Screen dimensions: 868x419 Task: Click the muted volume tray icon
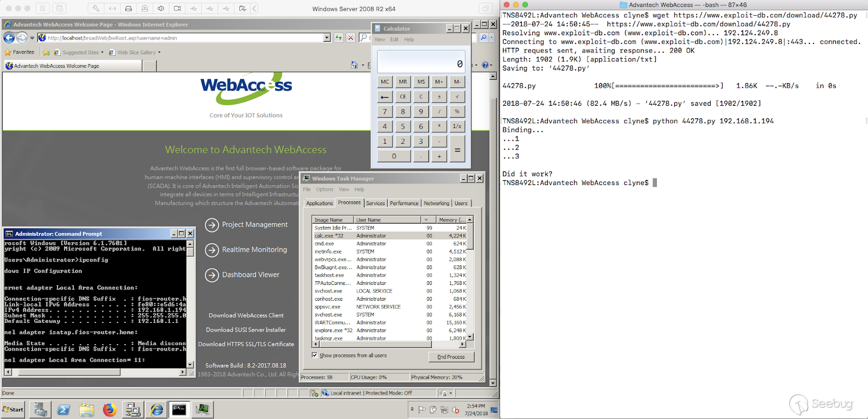(456, 410)
